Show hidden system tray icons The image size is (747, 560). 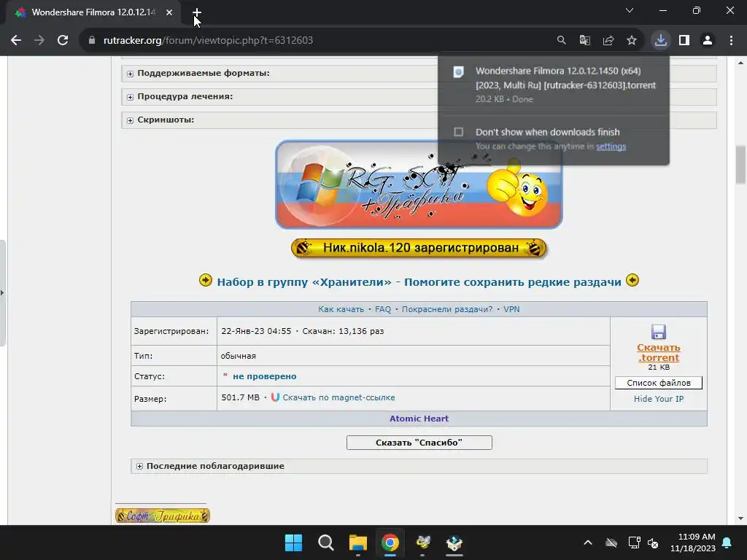pyautogui.click(x=588, y=542)
